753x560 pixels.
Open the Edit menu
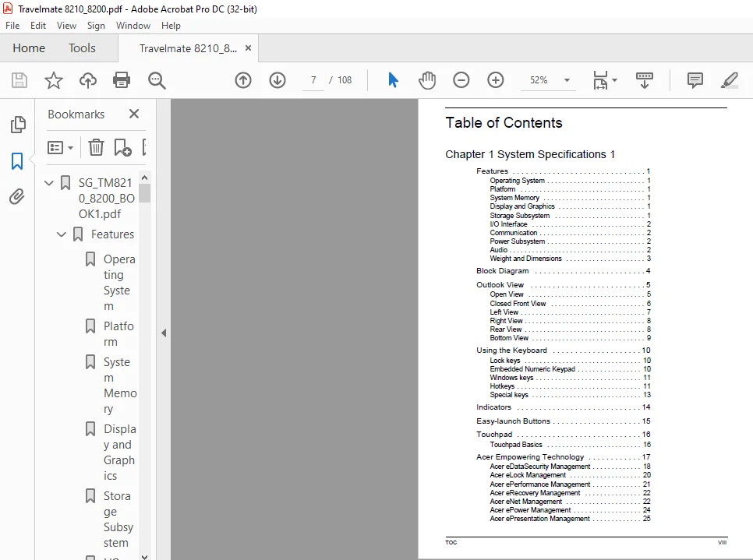(x=38, y=26)
